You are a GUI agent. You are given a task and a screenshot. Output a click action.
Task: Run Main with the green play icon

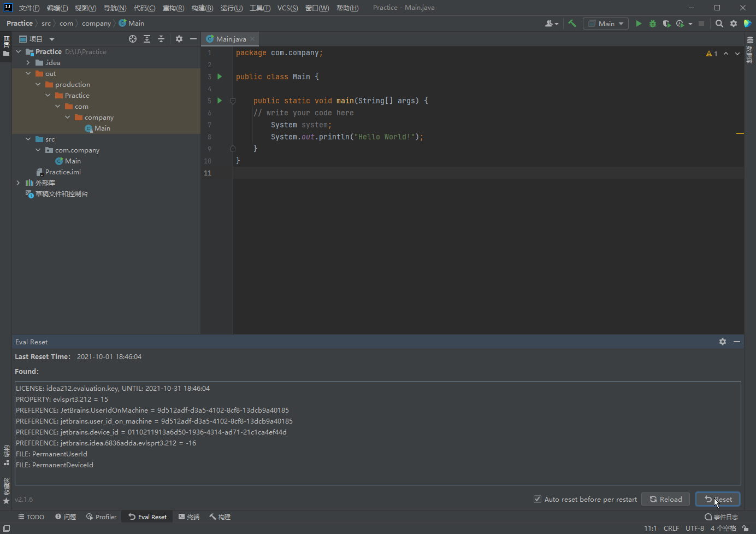coord(639,24)
